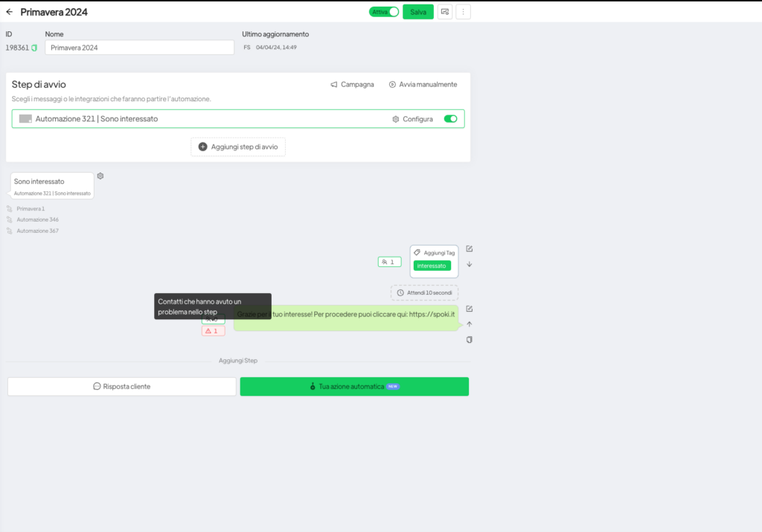Toggle the Attiva automation switch
Screen dimensions: 762x532
(x=384, y=12)
